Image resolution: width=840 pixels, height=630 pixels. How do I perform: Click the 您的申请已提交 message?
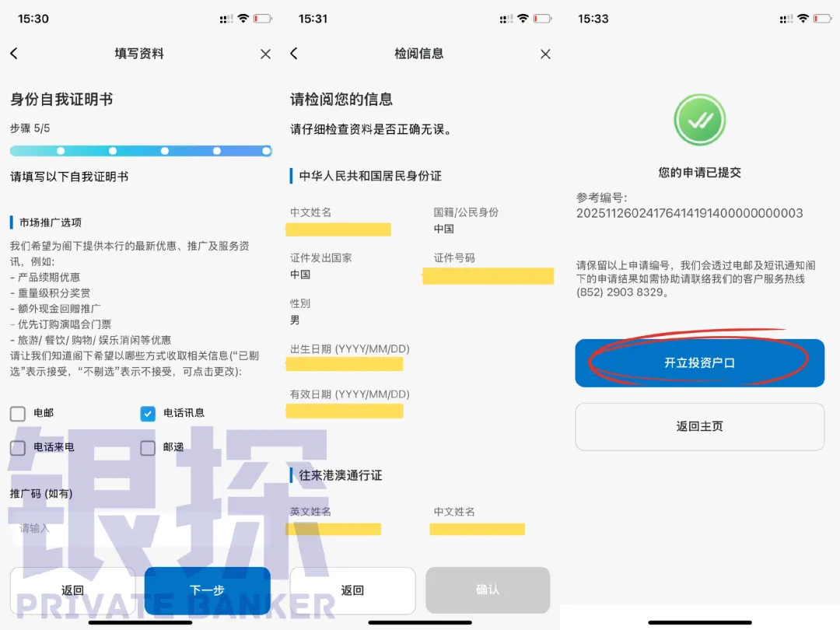click(700, 173)
